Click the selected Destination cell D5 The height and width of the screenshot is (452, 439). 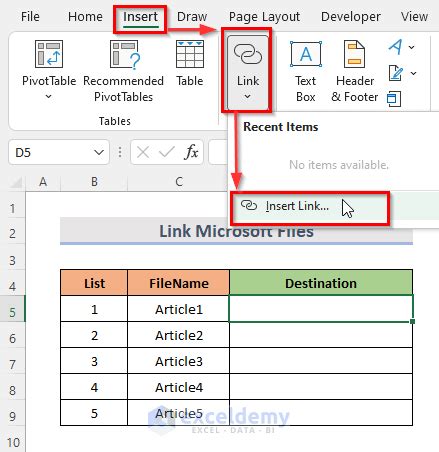tap(321, 309)
